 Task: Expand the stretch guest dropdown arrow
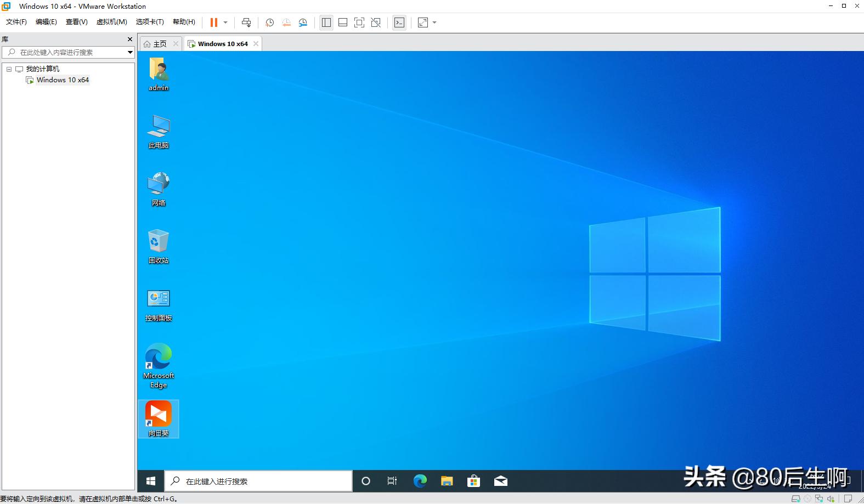(434, 22)
